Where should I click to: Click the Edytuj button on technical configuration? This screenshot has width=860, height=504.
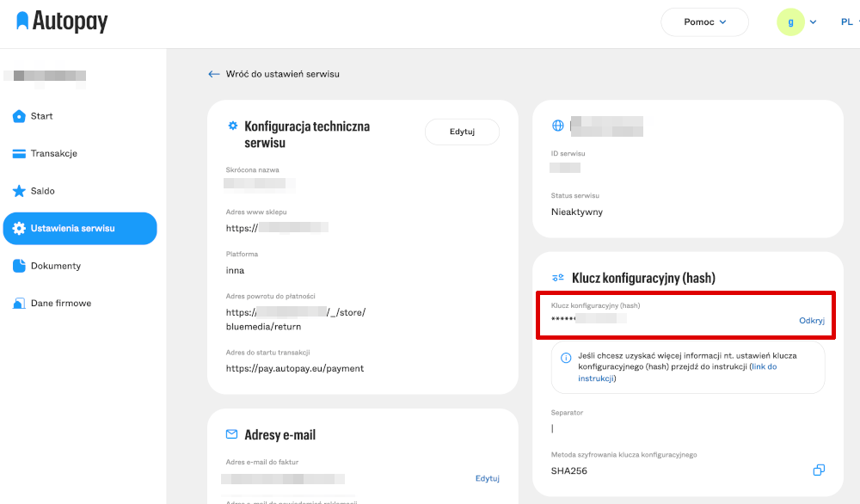click(462, 132)
